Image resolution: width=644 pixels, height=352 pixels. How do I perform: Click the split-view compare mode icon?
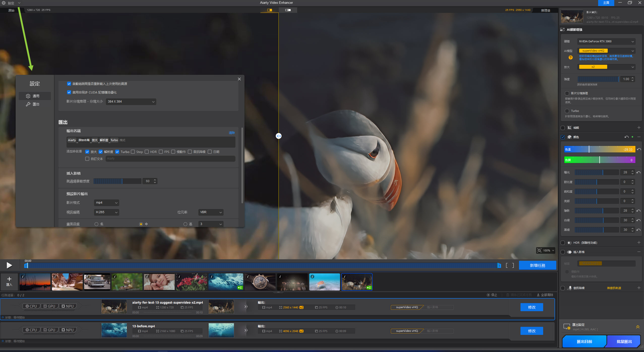[x=269, y=10]
